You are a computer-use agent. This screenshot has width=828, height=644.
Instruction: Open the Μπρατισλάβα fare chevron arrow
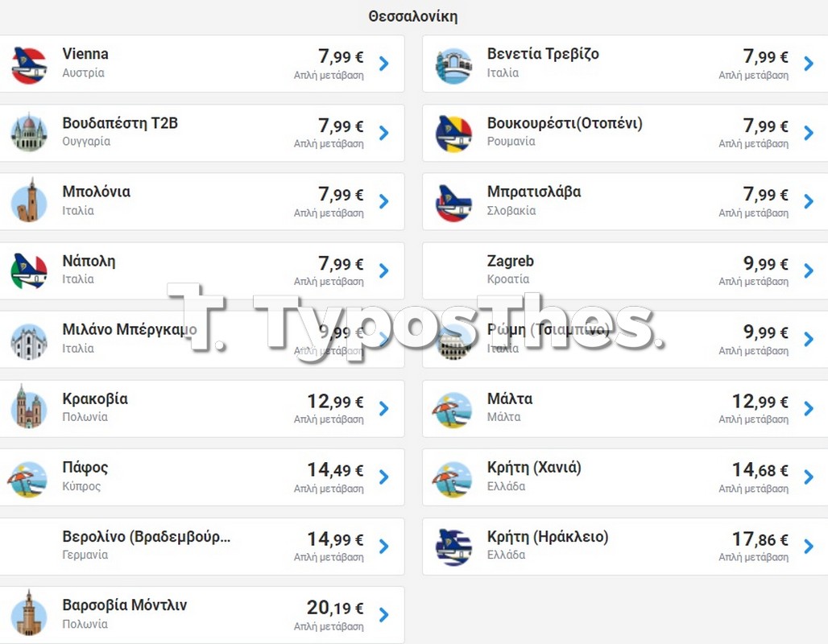(x=809, y=201)
